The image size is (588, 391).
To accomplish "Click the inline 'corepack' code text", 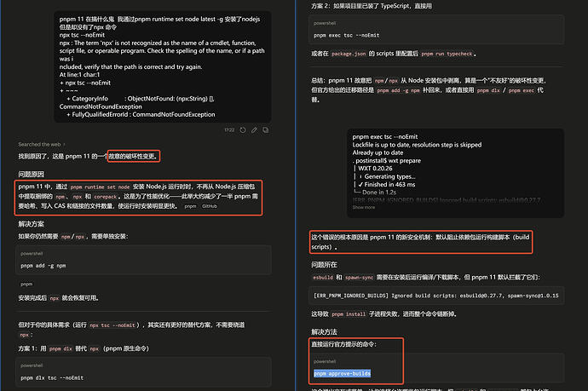I will click(x=106, y=197).
